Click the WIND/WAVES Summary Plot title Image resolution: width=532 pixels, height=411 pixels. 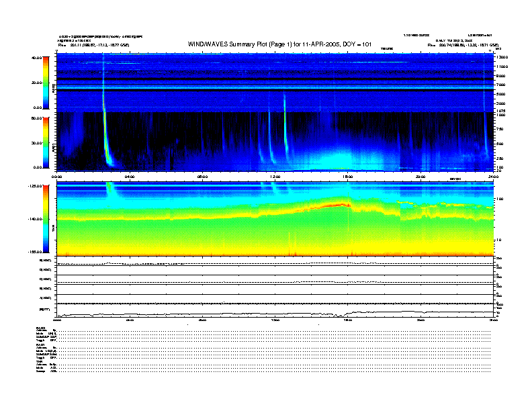click(x=279, y=44)
